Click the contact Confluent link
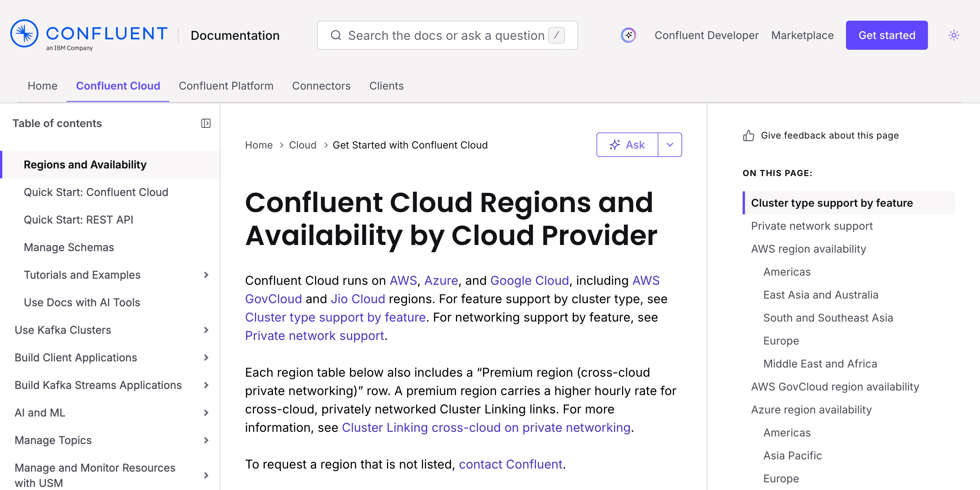The height and width of the screenshot is (490, 980). click(511, 464)
